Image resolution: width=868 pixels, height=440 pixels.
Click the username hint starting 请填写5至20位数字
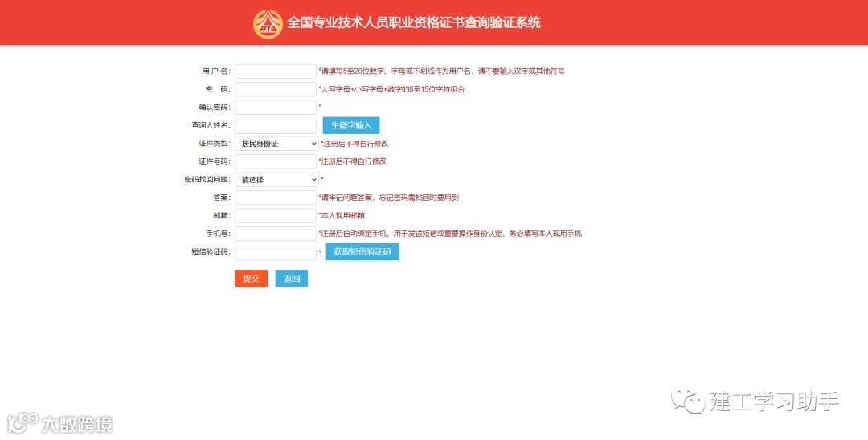click(442, 71)
